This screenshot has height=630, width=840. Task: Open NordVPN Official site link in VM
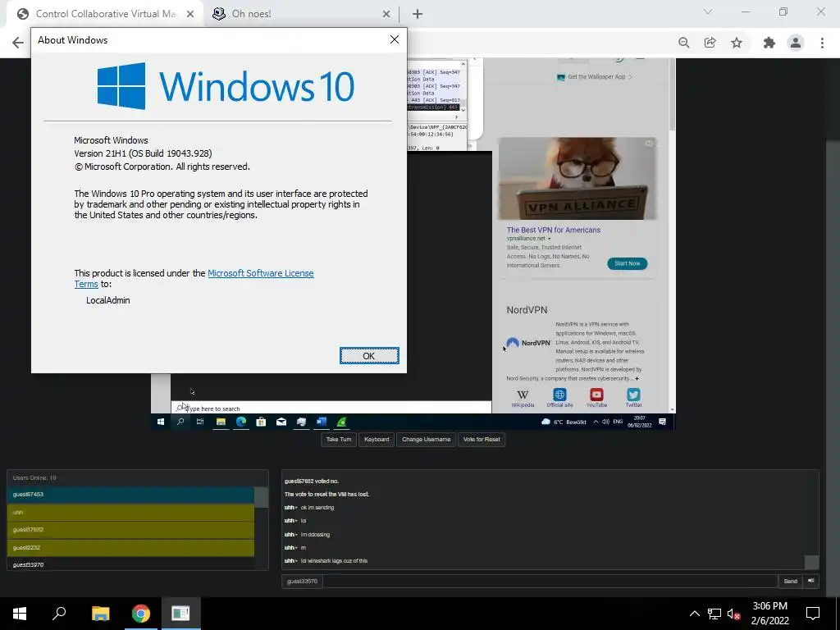[x=559, y=398]
